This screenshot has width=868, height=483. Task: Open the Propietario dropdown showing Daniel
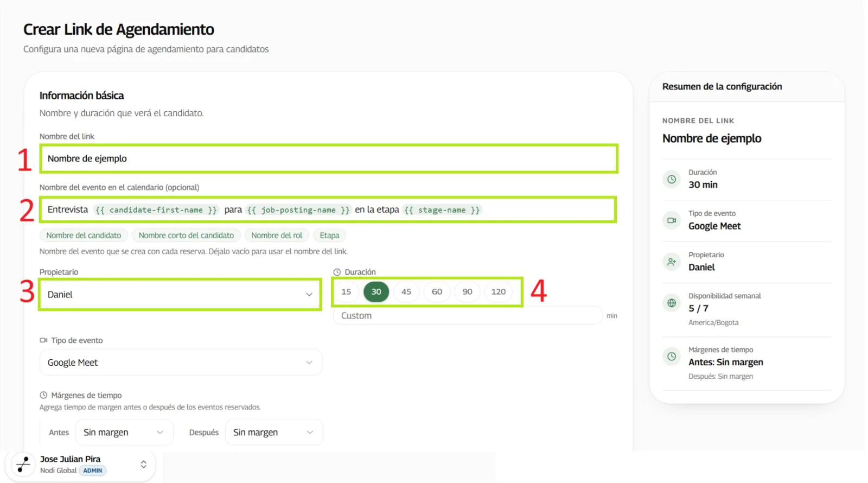[x=180, y=295]
